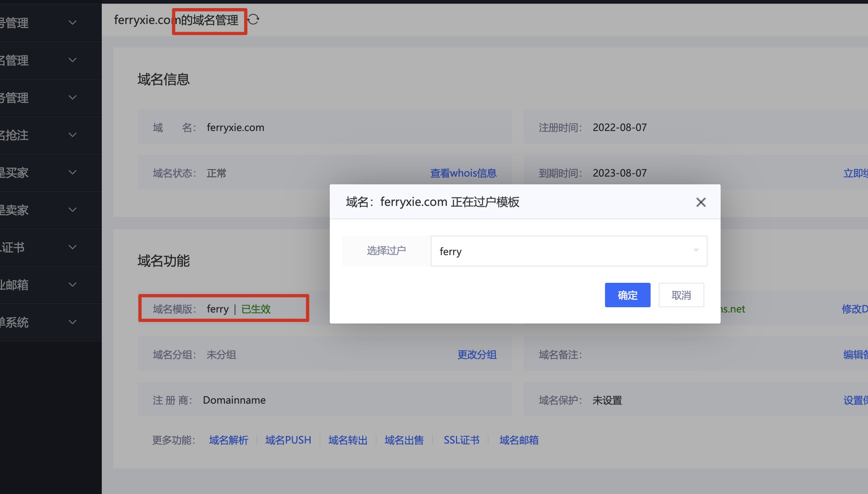Open the SSL证书 link
The image size is (868, 494).
461,440
